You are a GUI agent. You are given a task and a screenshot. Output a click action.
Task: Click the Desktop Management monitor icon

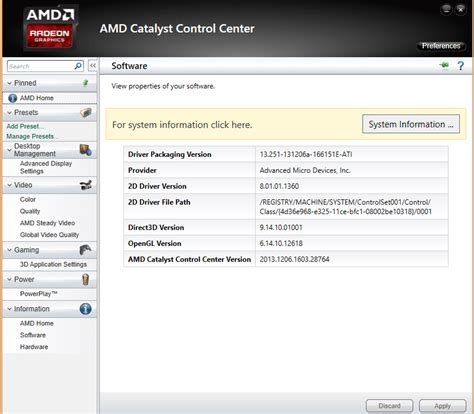86,150
